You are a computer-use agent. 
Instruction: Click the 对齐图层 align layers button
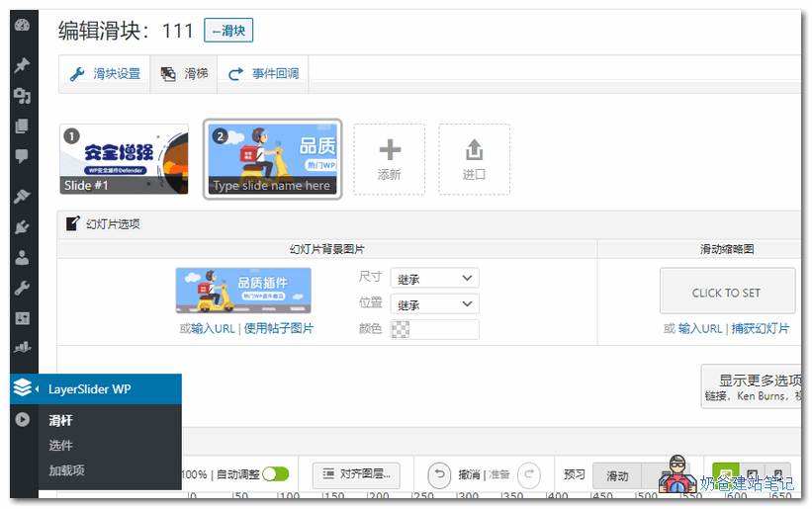[x=356, y=474]
